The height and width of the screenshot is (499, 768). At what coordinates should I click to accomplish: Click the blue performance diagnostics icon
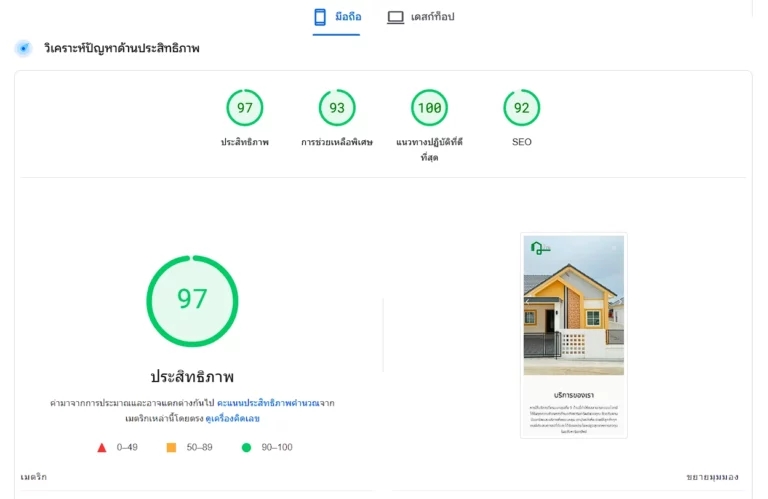tap(24, 48)
